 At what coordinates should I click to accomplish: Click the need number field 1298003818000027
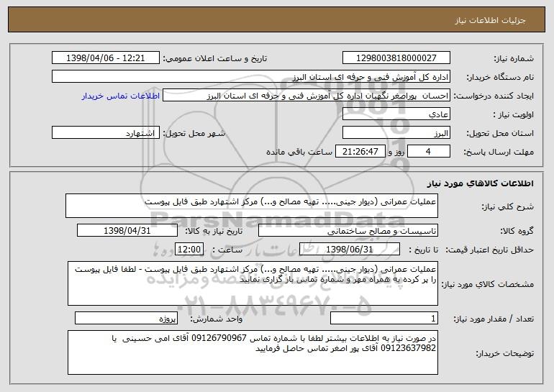(396, 58)
